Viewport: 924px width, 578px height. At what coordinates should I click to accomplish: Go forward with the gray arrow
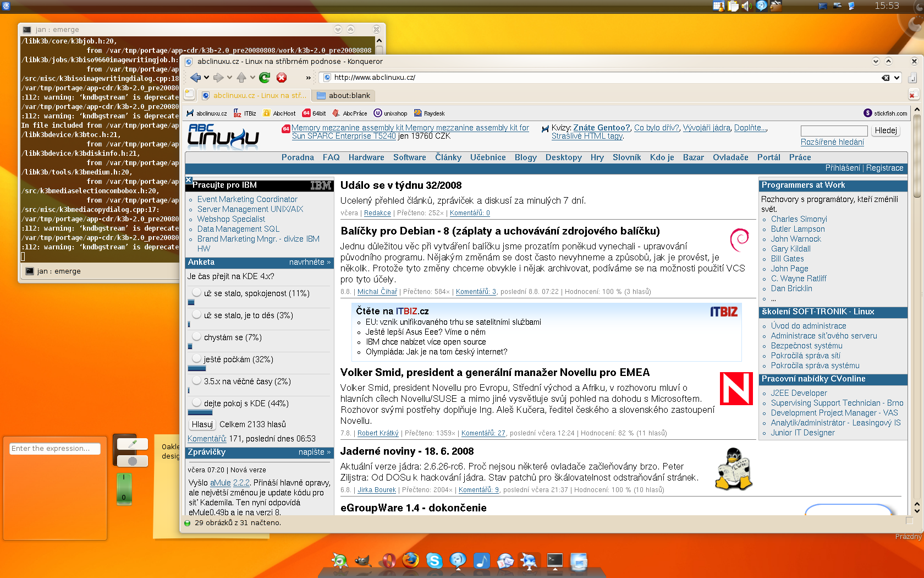point(218,78)
